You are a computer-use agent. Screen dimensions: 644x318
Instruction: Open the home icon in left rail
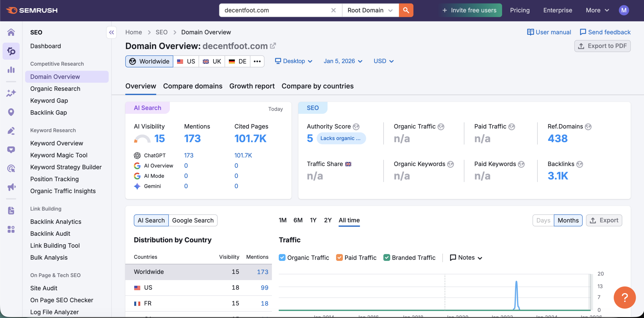pos(11,32)
